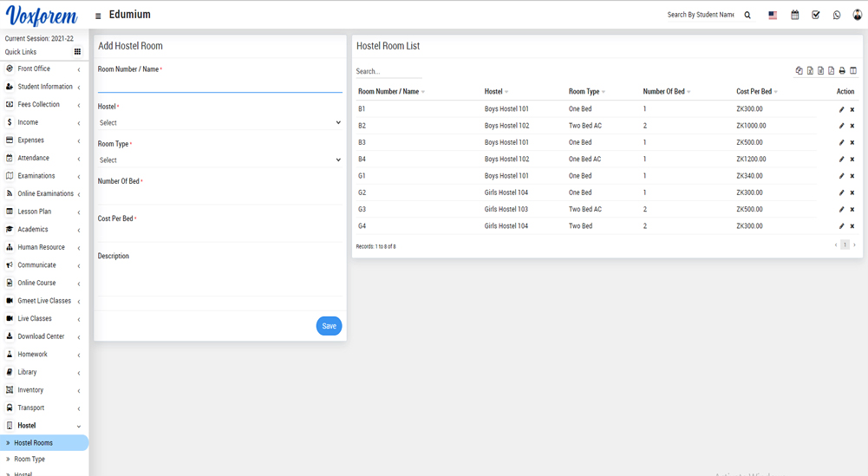Print the hostel room list
This screenshot has width=868, height=476.
842,71
